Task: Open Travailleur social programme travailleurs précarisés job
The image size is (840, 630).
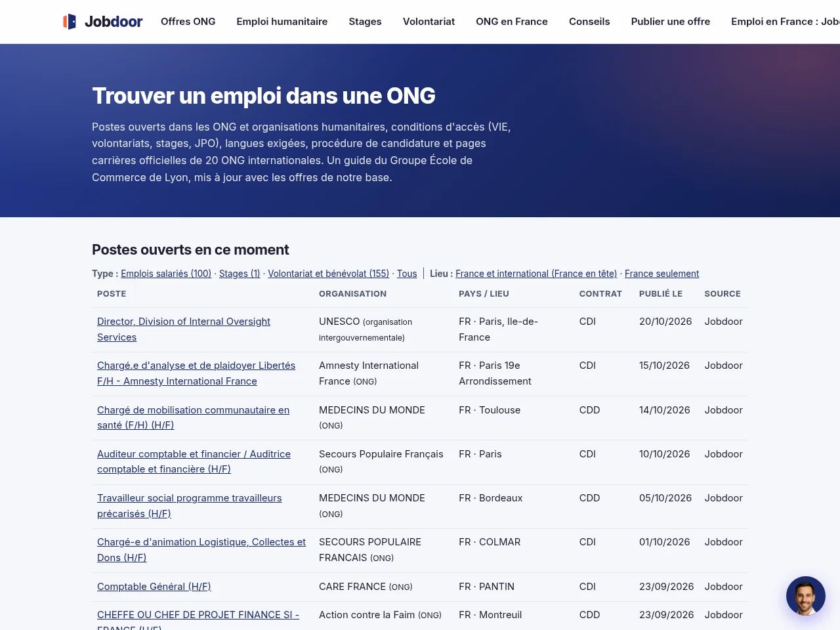Action: pyautogui.click(x=189, y=506)
